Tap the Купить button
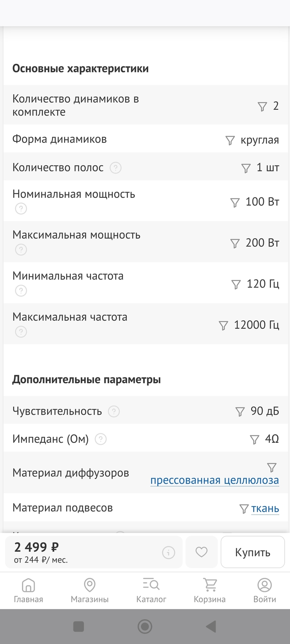The image size is (290, 644). pyautogui.click(x=253, y=552)
